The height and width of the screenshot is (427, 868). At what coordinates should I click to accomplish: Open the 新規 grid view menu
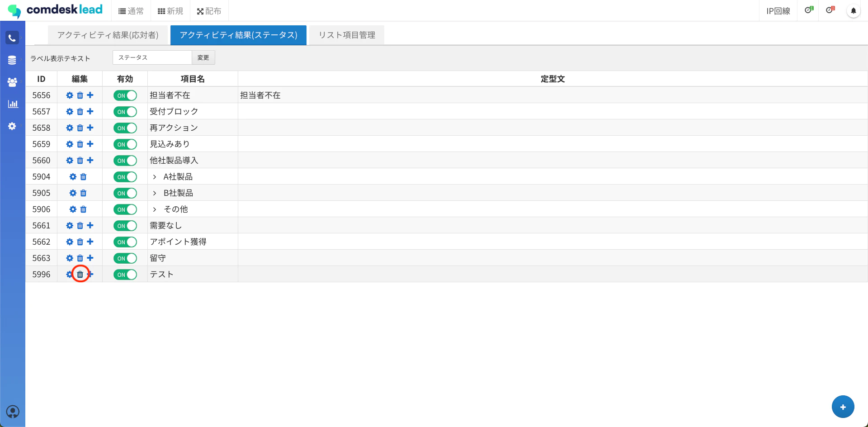click(x=170, y=11)
